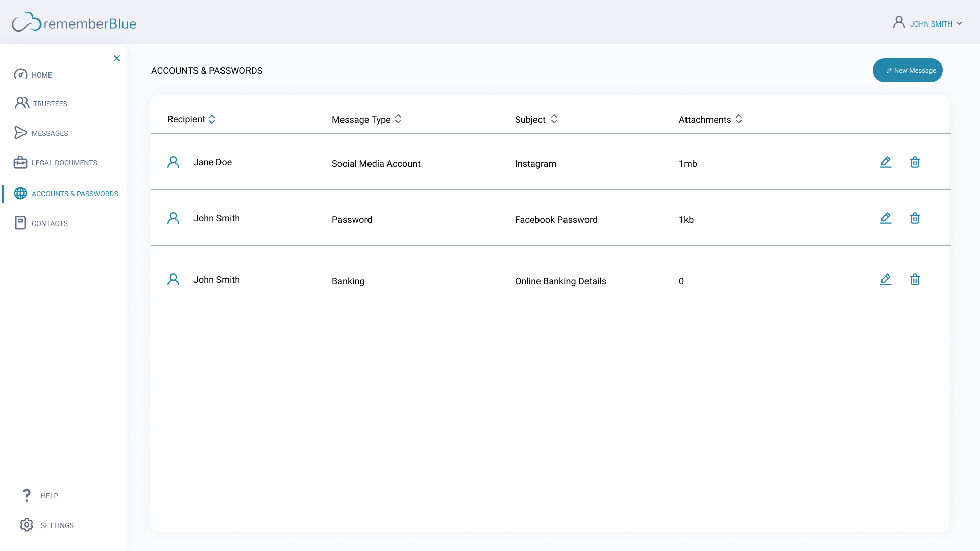Image resolution: width=980 pixels, height=551 pixels.
Task: Click the New Message button
Action: point(908,70)
